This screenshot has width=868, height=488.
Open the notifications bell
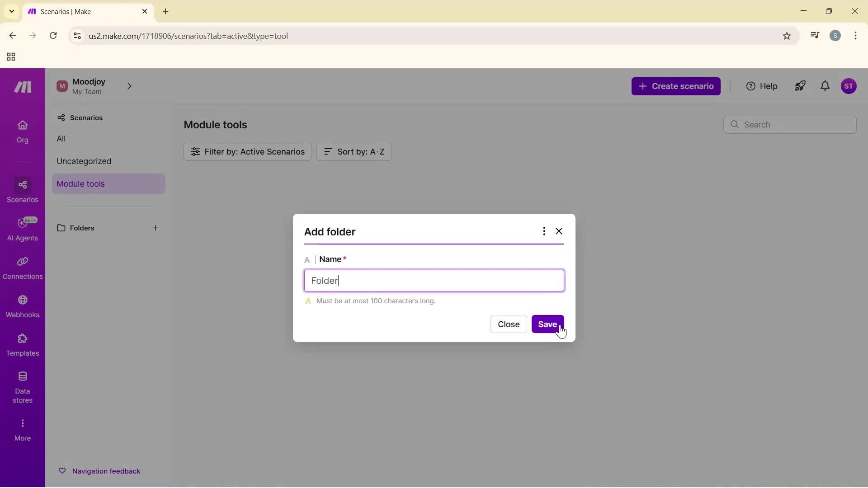(x=825, y=86)
